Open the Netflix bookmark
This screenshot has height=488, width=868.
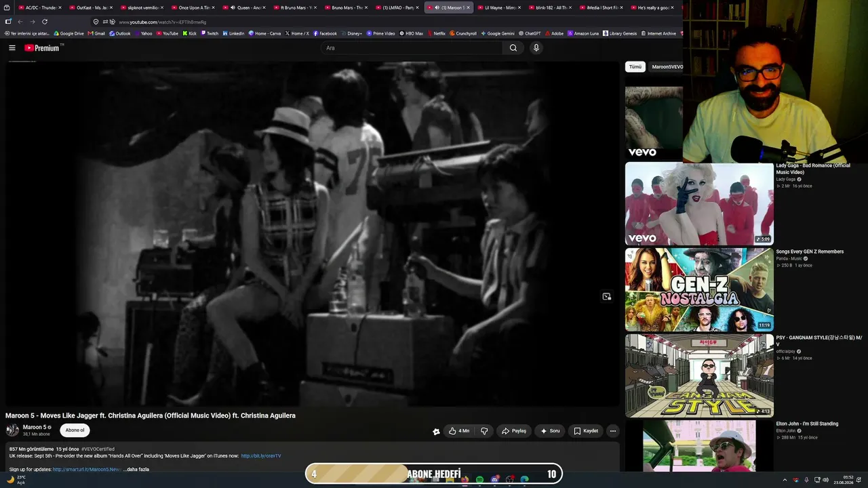click(x=436, y=33)
